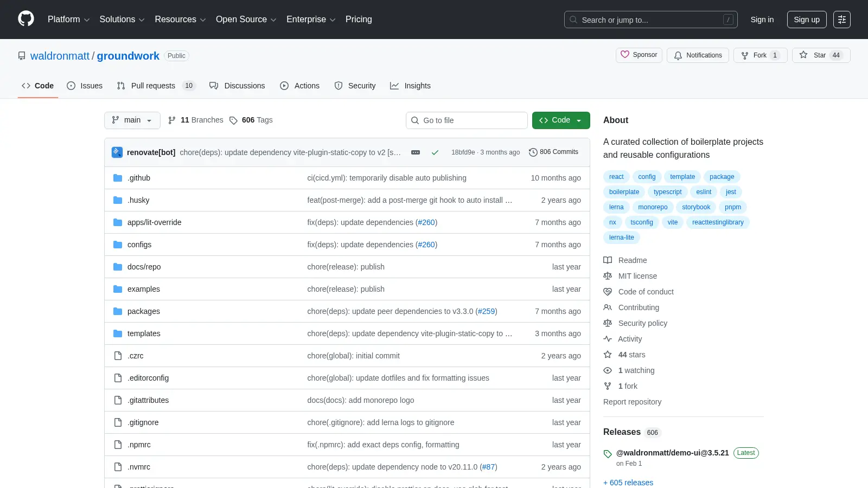Click the .czrc file icon
The width and height of the screenshot is (868, 488).
(118, 356)
